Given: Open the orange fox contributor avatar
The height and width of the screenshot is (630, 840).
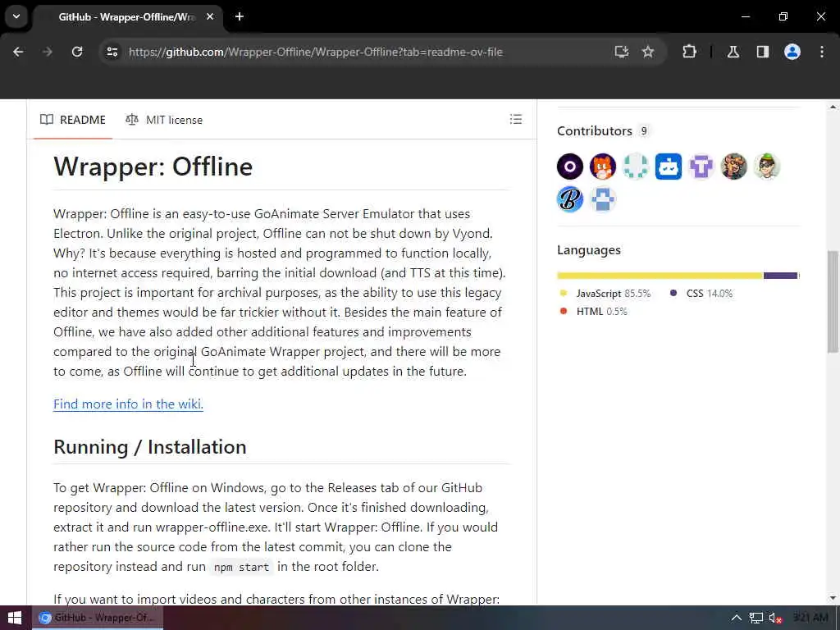Looking at the screenshot, I should (603, 167).
